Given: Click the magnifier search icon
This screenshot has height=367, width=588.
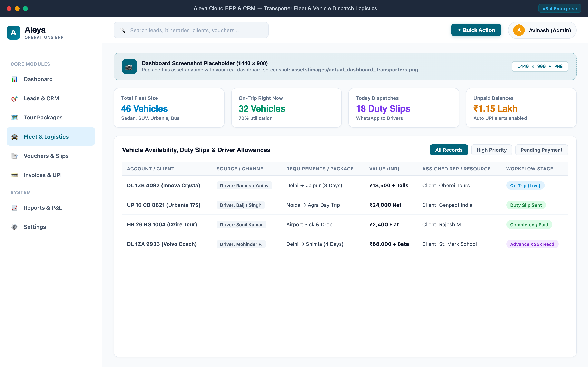Looking at the screenshot, I should coord(122,30).
